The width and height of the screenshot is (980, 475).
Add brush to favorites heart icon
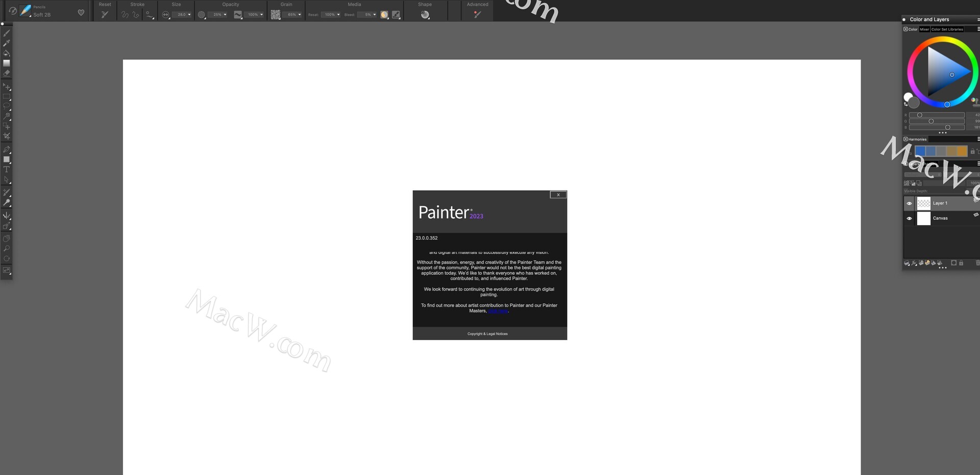(81, 13)
